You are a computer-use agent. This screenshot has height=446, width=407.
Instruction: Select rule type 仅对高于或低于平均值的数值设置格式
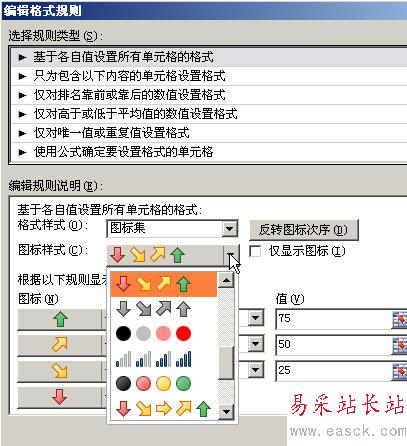[209, 114]
